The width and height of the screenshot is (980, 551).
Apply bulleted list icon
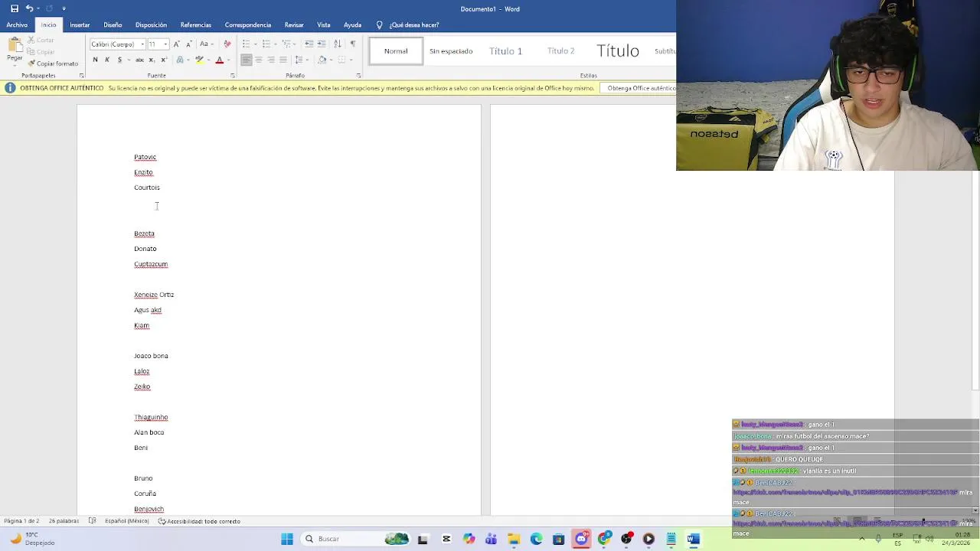[247, 44]
